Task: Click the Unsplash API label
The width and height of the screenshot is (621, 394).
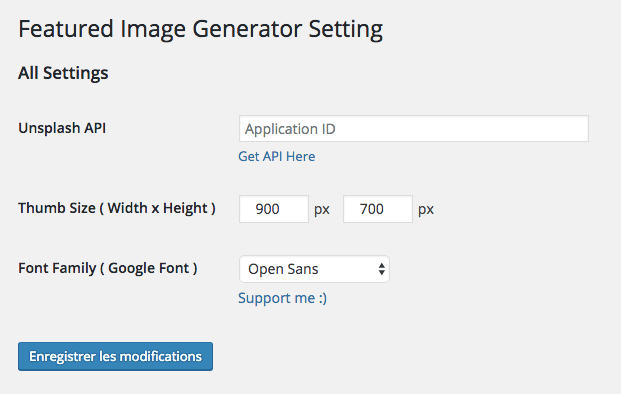Action: [62, 128]
